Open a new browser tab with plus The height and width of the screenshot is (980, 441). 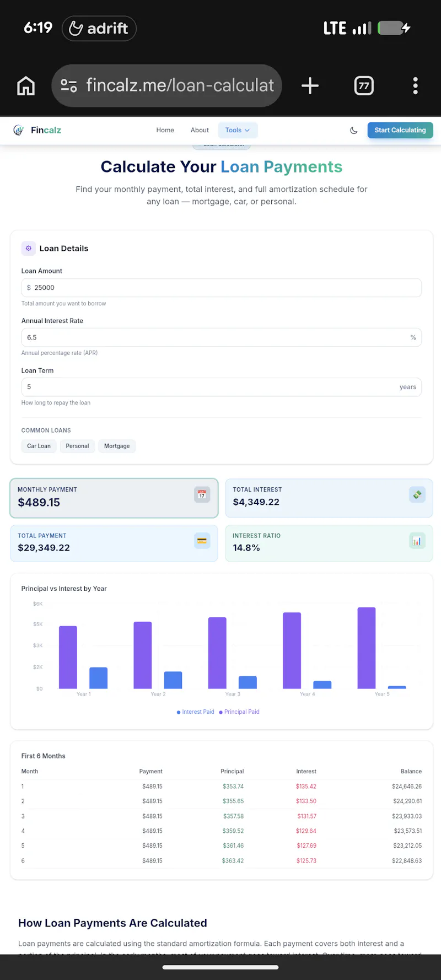310,85
